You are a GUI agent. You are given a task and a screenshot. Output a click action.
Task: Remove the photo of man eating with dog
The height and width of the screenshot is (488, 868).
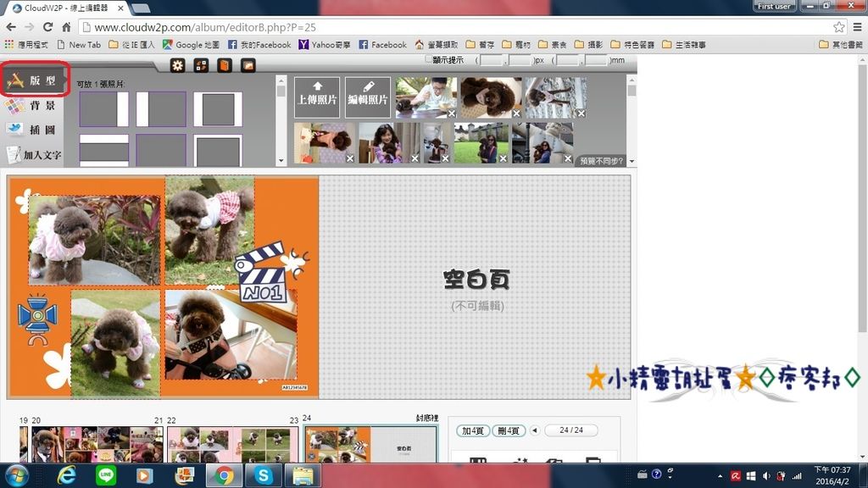452,114
